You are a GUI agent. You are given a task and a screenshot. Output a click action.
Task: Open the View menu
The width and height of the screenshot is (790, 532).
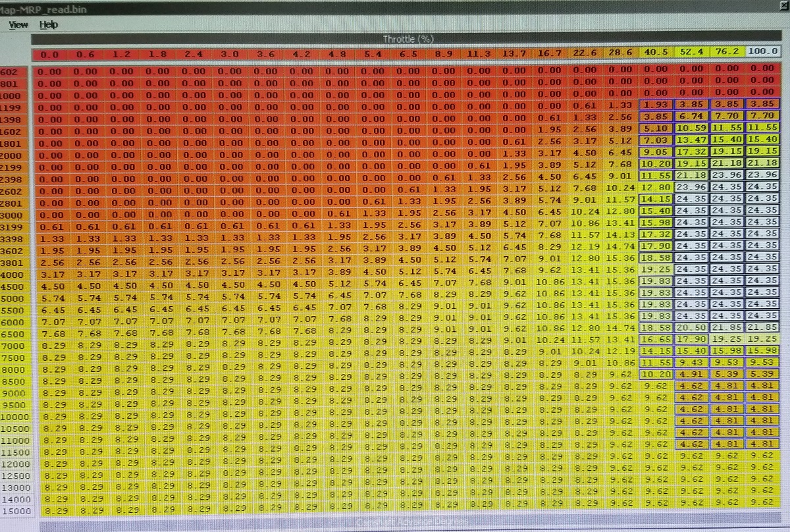(18, 25)
